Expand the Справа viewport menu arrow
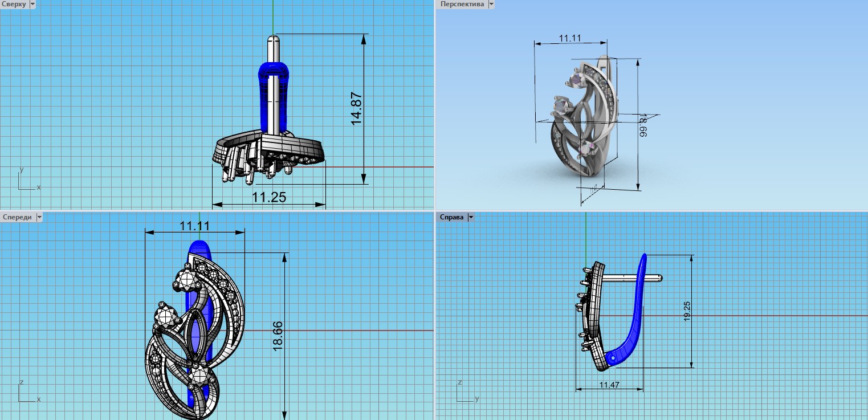 point(470,217)
